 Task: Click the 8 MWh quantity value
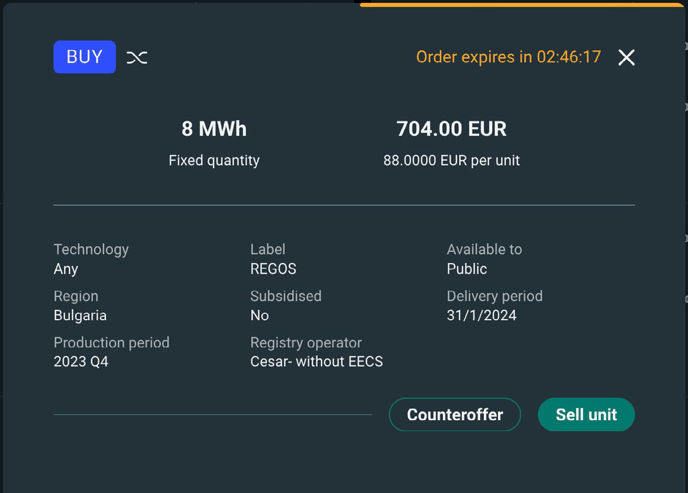tap(214, 129)
